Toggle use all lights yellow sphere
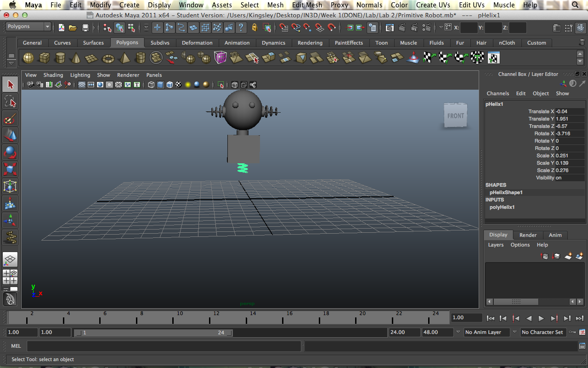The height and width of the screenshot is (368, 588). tap(188, 85)
